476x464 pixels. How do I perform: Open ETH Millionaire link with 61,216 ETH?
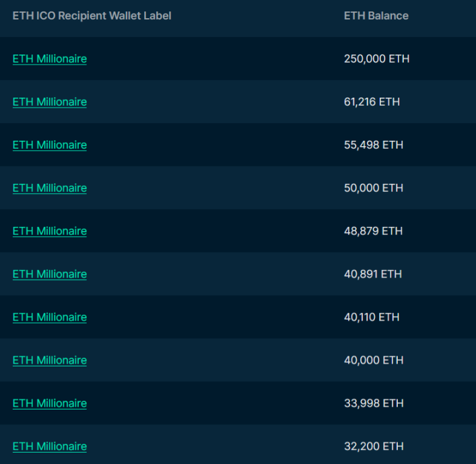click(x=49, y=102)
